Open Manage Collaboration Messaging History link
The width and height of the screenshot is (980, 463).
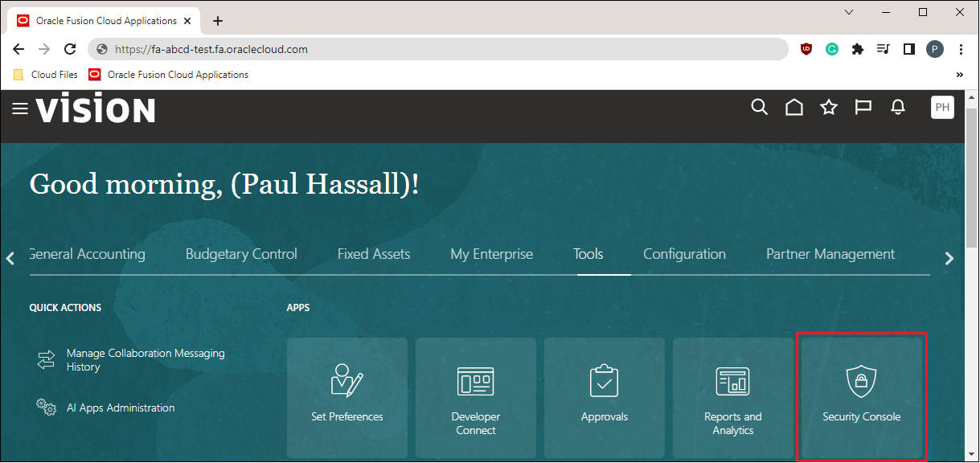(x=146, y=360)
